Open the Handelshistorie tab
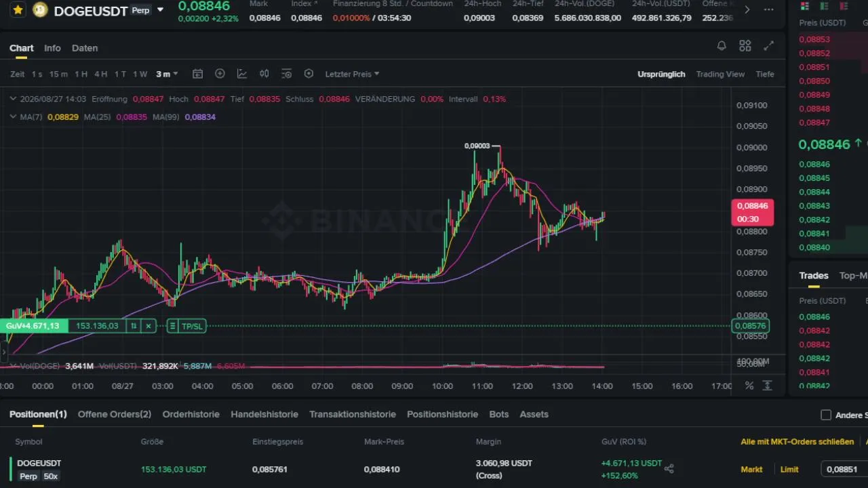The image size is (868, 488). [x=264, y=414]
